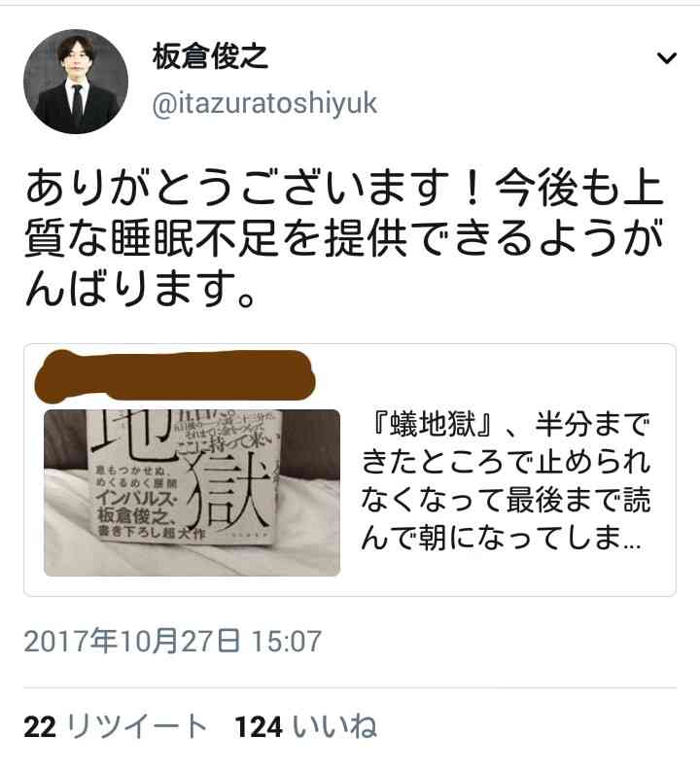Open the リツイート label list
This screenshot has height=771, width=700.
tap(137, 726)
